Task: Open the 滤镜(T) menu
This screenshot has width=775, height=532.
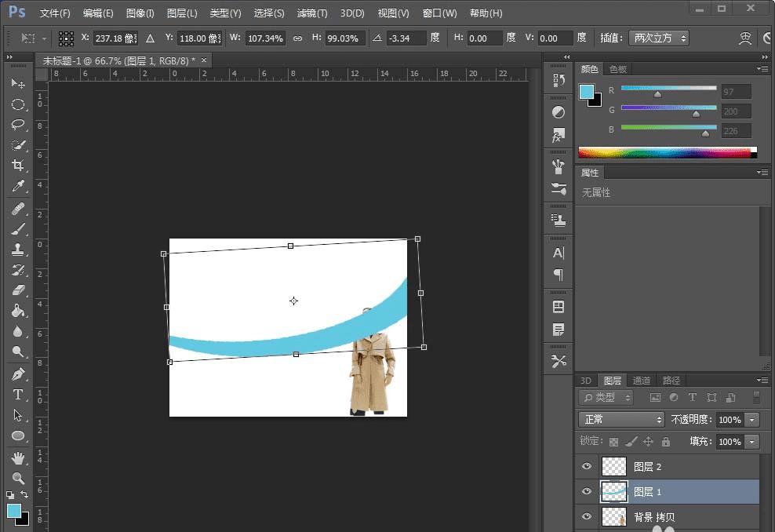Action: (312, 13)
